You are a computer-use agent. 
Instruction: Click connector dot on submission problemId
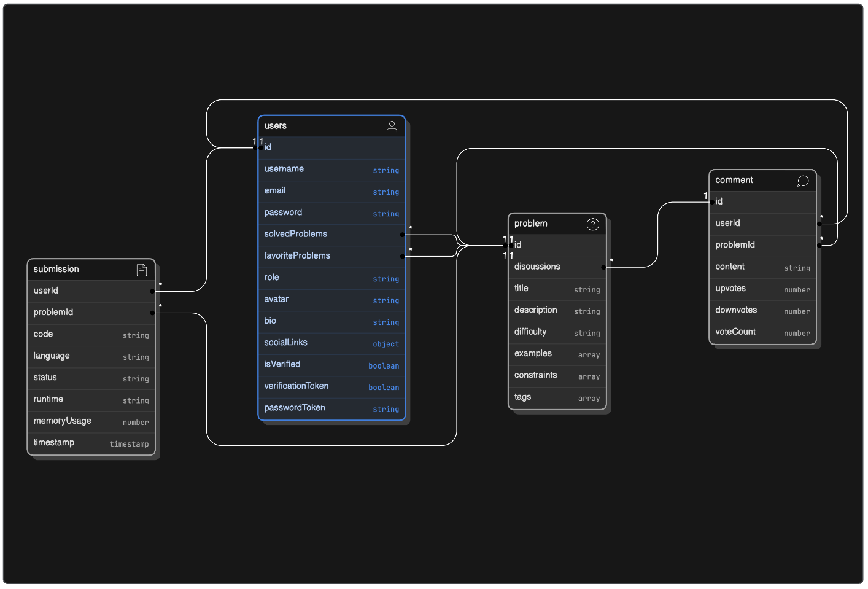pyautogui.click(x=152, y=313)
